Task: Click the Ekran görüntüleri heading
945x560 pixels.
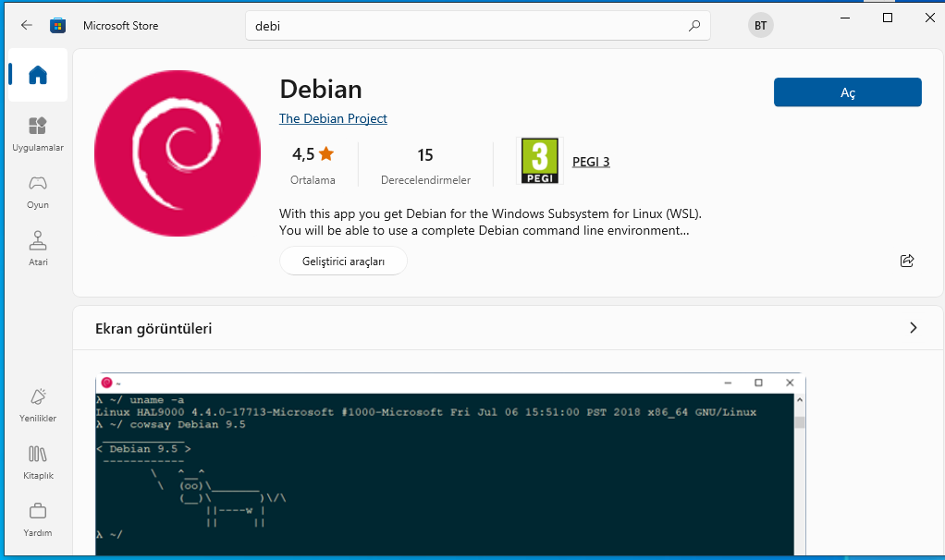Action: (x=153, y=329)
